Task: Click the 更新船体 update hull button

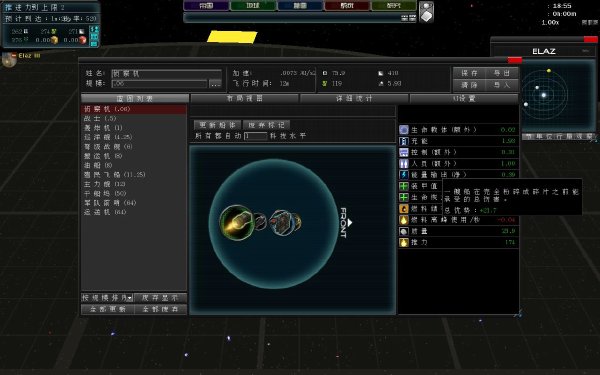Action: point(217,125)
